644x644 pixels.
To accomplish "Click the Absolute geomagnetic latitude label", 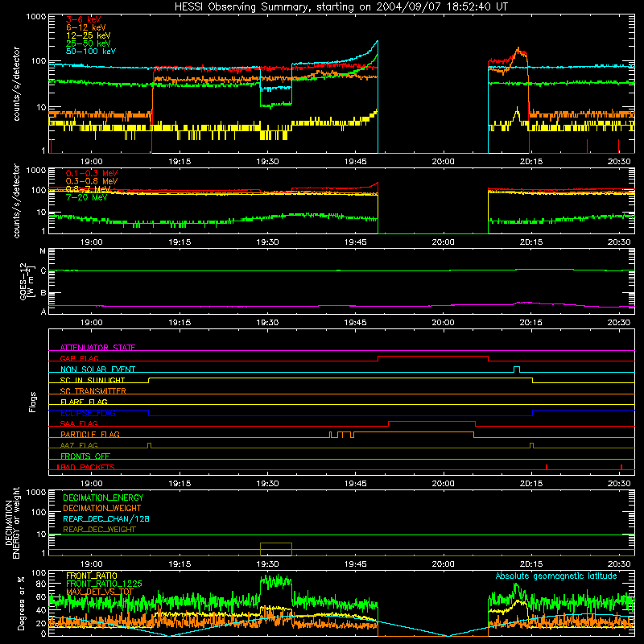I will 556,576.
